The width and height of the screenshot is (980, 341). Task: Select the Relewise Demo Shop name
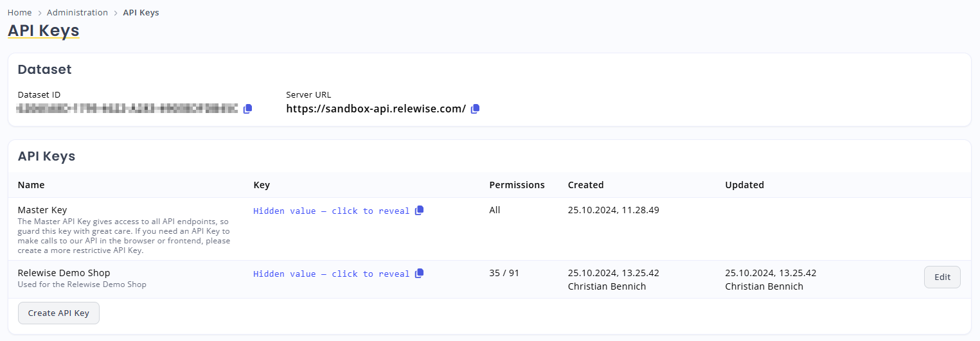point(64,273)
